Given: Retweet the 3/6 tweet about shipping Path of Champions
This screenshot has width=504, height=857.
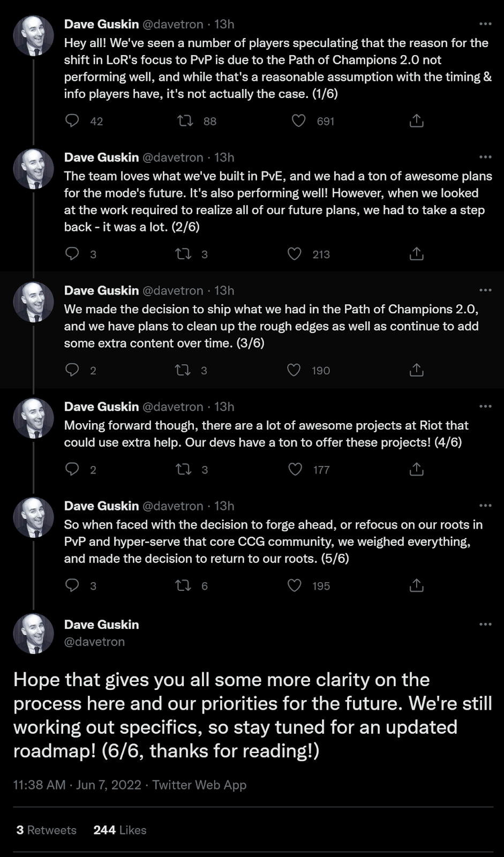Looking at the screenshot, I should pyautogui.click(x=183, y=370).
